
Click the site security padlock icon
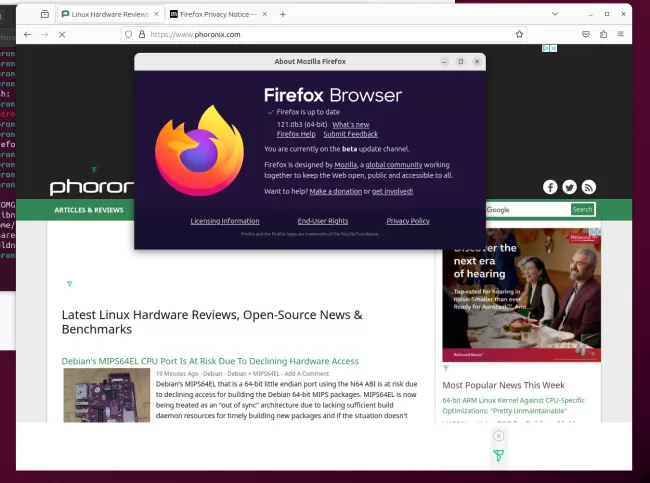tap(142, 34)
